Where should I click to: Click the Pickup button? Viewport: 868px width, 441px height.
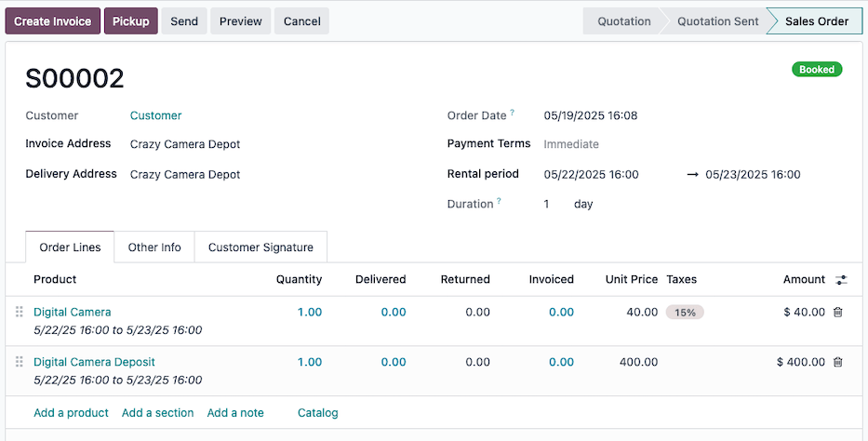(x=131, y=21)
